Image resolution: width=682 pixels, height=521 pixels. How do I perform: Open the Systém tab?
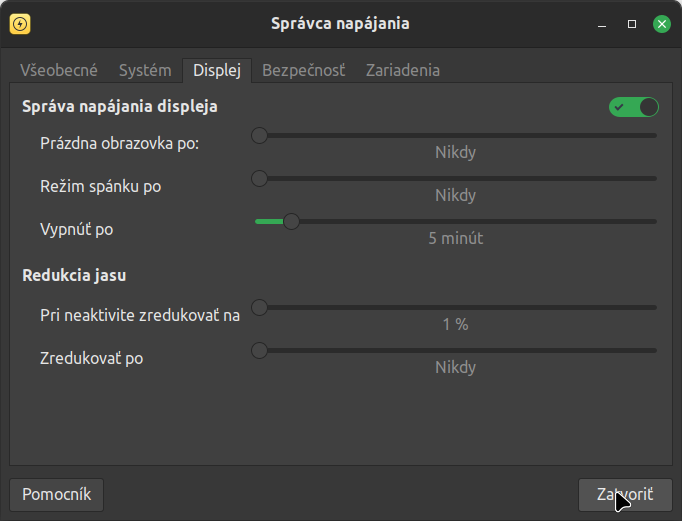pyautogui.click(x=145, y=70)
